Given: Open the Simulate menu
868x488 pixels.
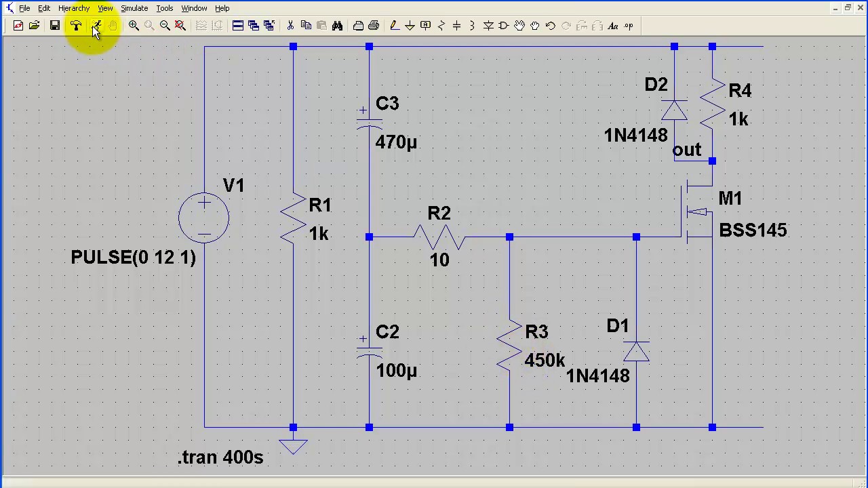Looking at the screenshot, I should 134,8.
